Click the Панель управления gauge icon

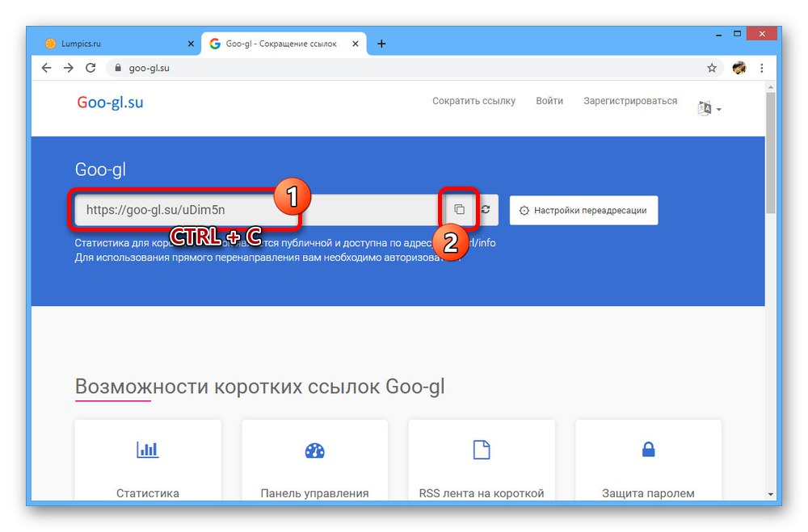pos(315,450)
